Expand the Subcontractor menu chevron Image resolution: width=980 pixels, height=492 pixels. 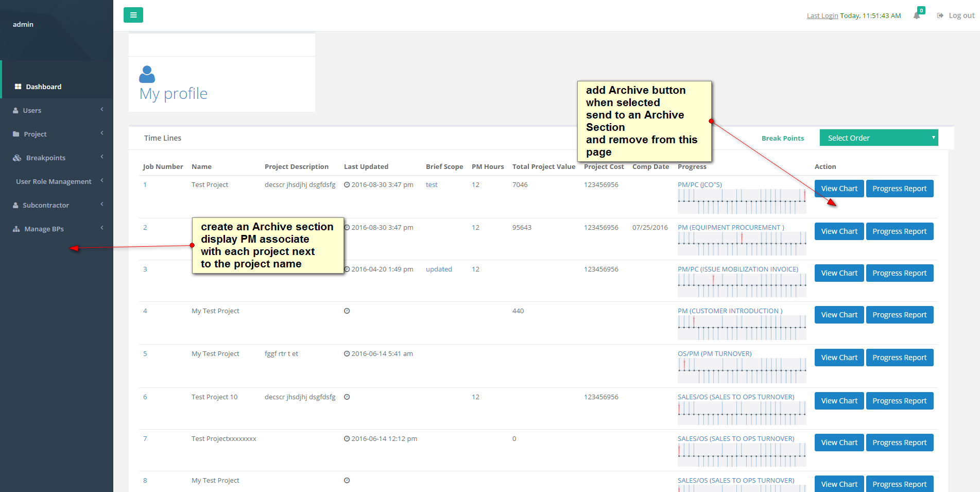(x=102, y=204)
